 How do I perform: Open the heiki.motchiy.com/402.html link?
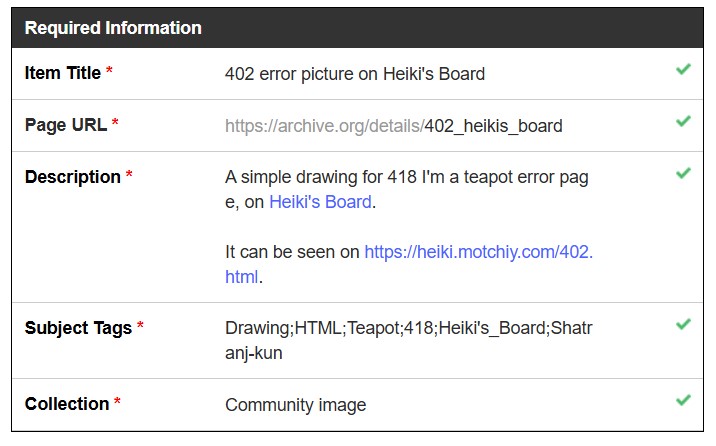pyautogui.click(x=478, y=252)
